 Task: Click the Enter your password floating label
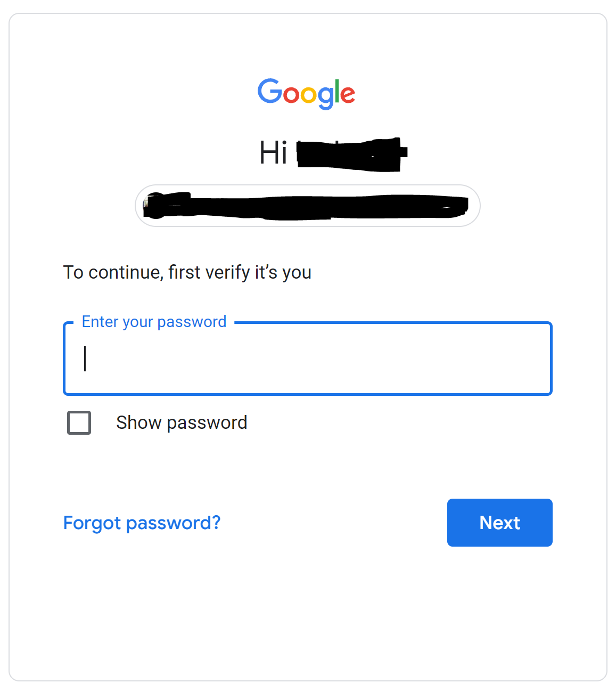154,322
